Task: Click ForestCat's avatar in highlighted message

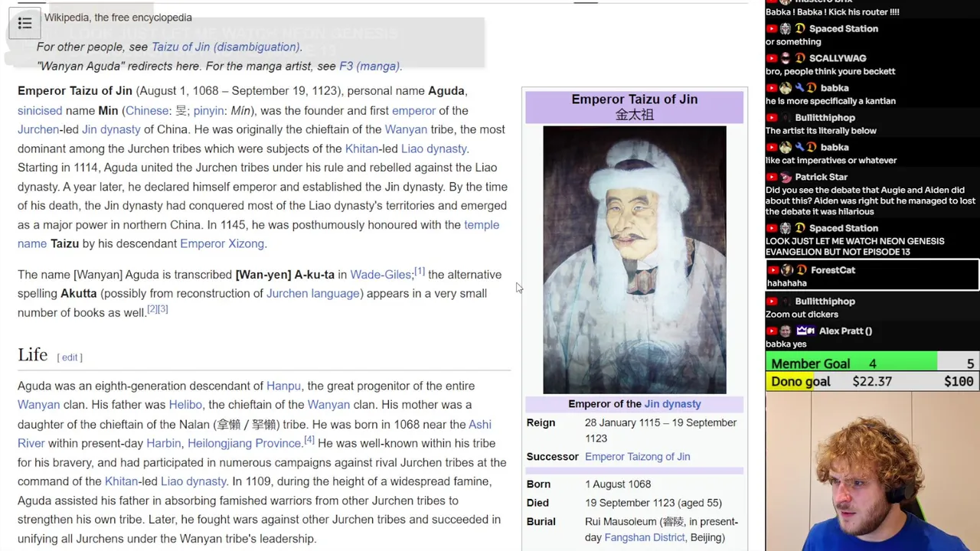Action: (x=786, y=270)
